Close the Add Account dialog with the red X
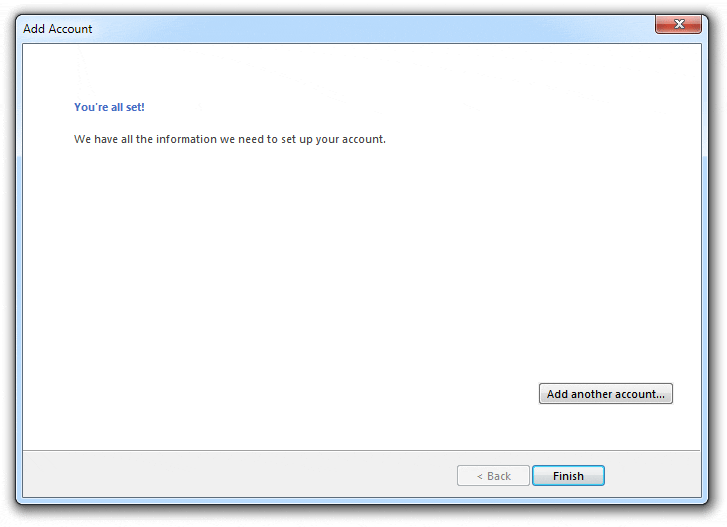The width and height of the screenshot is (727, 527). [x=678, y=24]
